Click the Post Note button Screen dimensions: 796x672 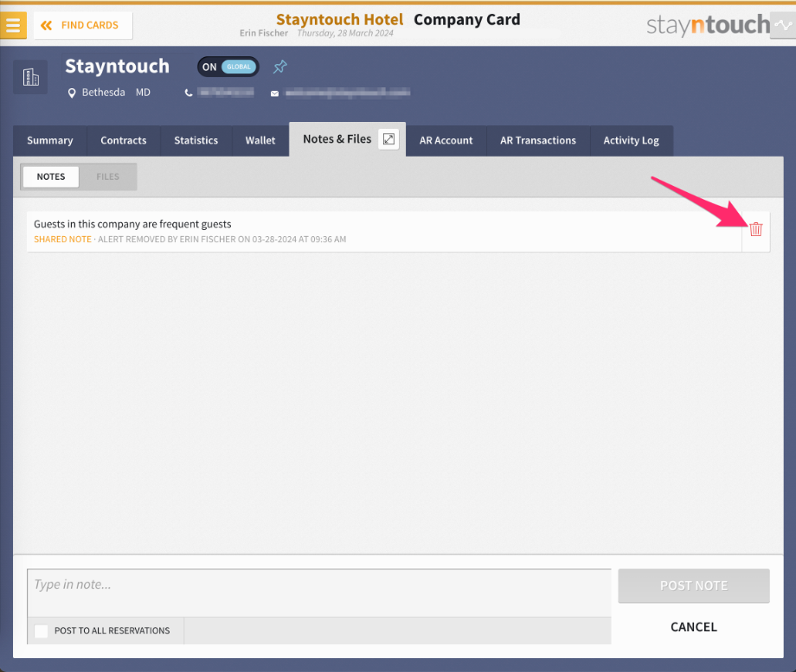point(693,586)
